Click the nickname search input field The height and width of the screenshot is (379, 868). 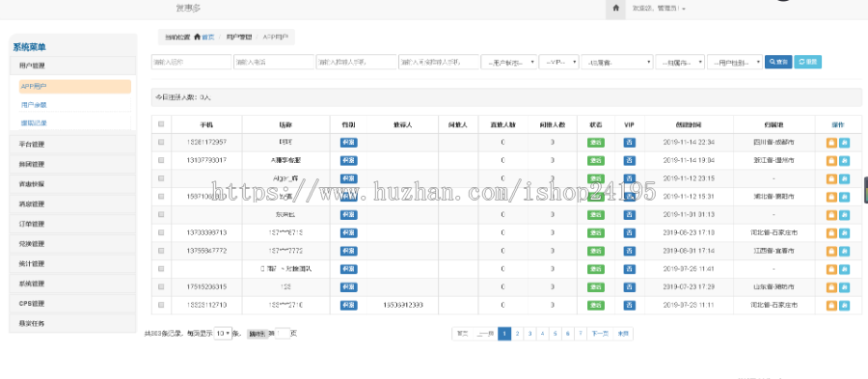pos(192,62)
